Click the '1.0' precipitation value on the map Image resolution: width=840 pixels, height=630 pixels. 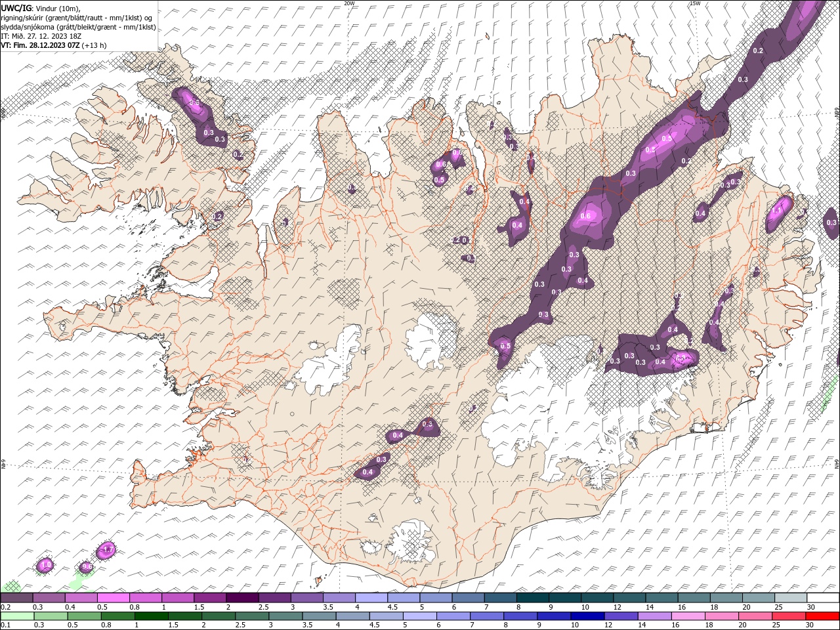click(x=45, y=564)
